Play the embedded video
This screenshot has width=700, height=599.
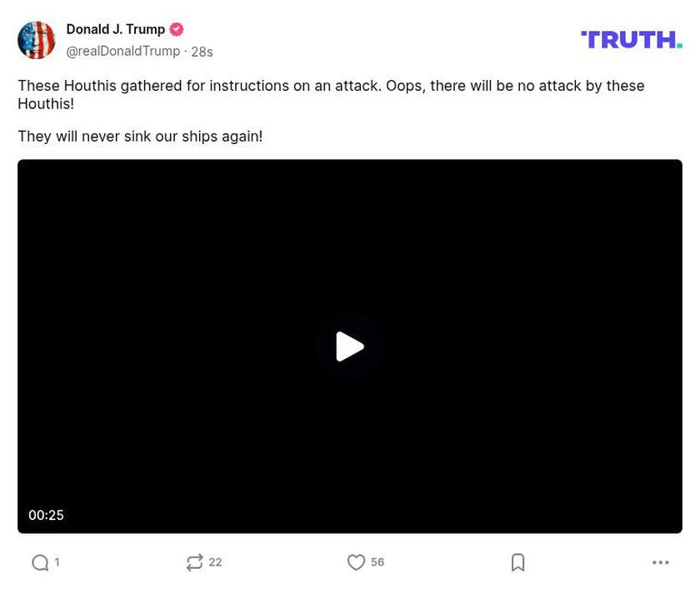pyautogui.click(x=350, y=346)
